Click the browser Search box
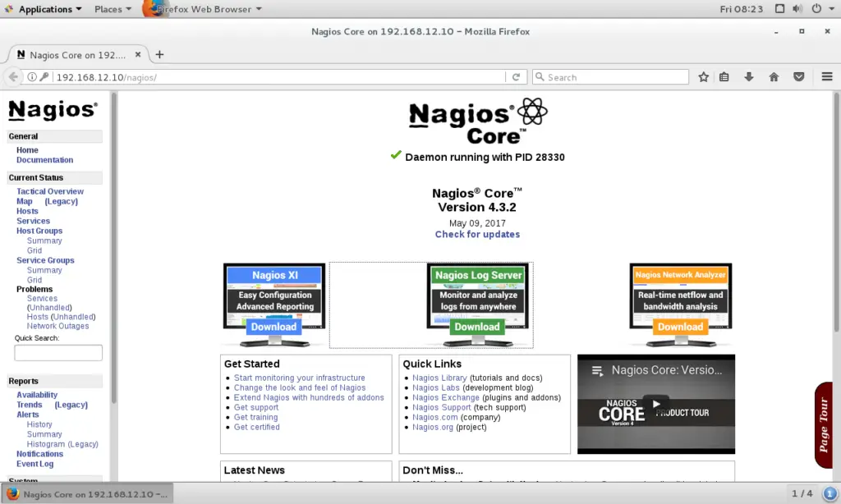This screenshot has width=841, height=504. [611, 77]
